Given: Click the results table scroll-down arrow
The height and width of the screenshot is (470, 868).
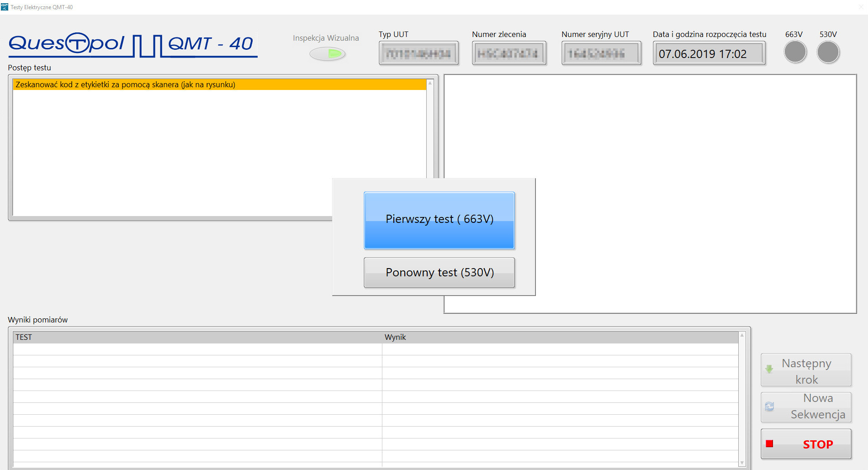Looking at the screenshot, I should tap(742, 463).
